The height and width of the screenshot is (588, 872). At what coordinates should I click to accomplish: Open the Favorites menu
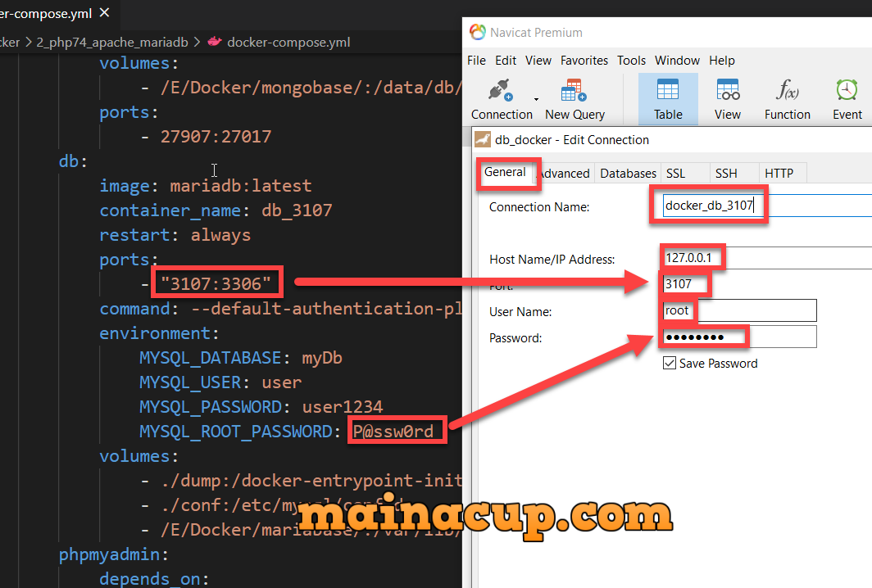584,60
